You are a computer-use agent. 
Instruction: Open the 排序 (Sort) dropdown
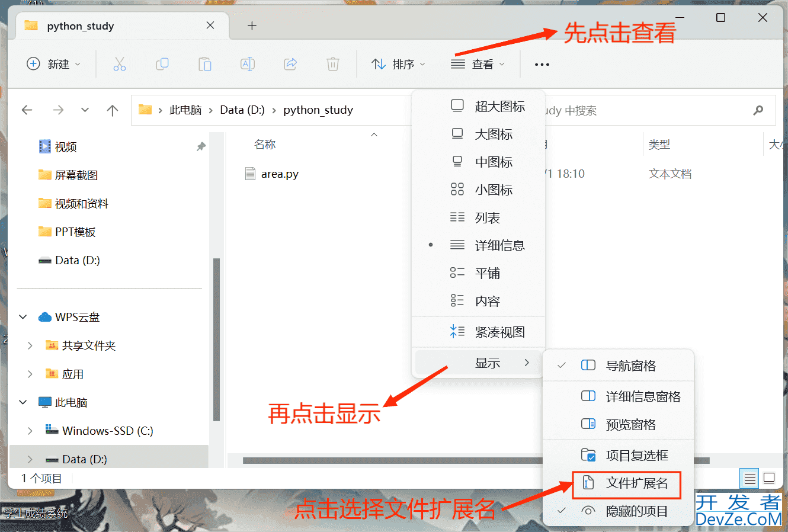pos(398,64)
